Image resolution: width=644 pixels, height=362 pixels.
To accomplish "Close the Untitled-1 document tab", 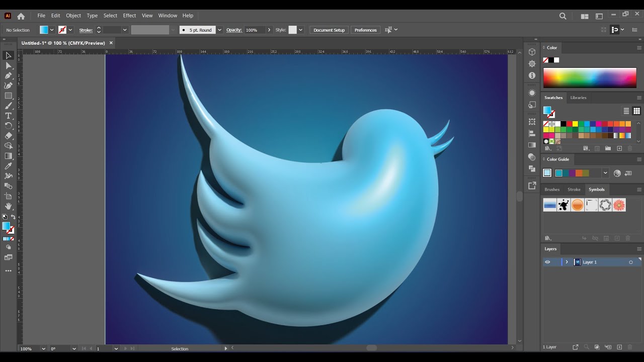I will pyautogui.click(x=111, y=43).
